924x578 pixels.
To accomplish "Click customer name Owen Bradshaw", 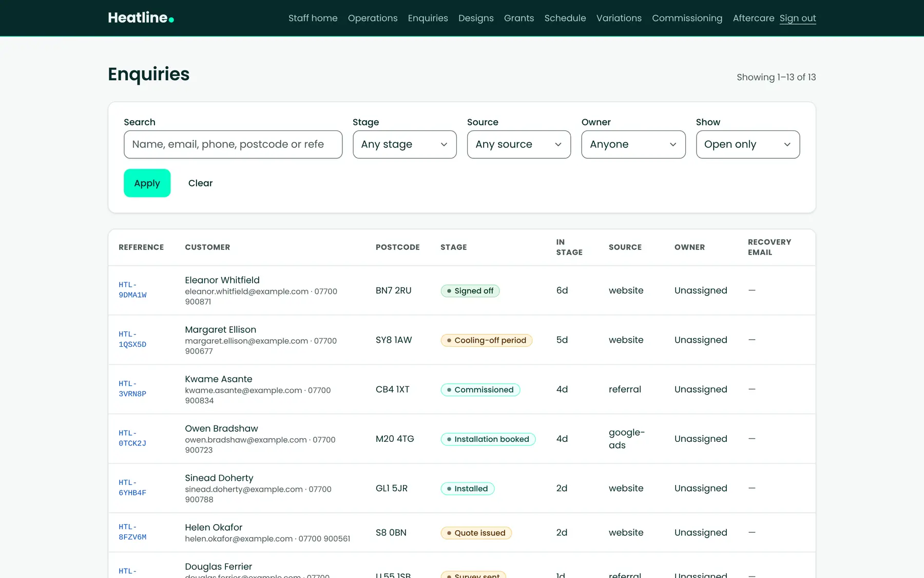I will coord(221,428).
